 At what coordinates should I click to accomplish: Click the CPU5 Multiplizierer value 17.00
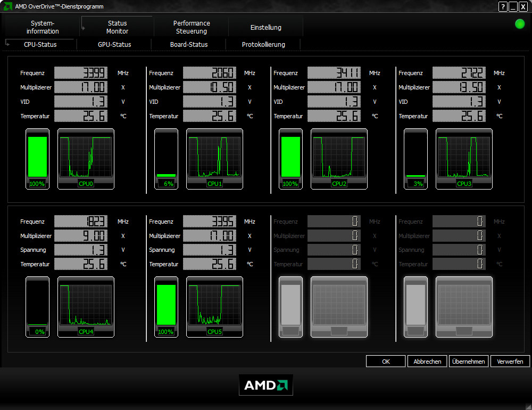pos(209,235)
